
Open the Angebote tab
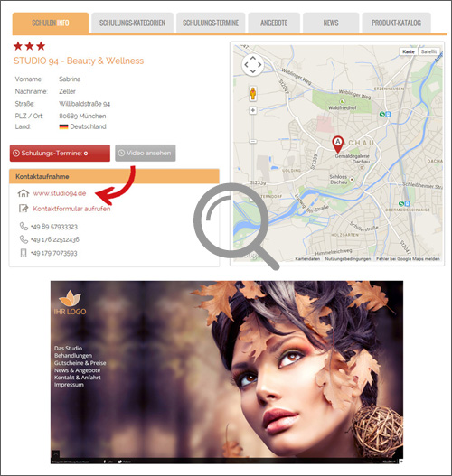[274, 23]
